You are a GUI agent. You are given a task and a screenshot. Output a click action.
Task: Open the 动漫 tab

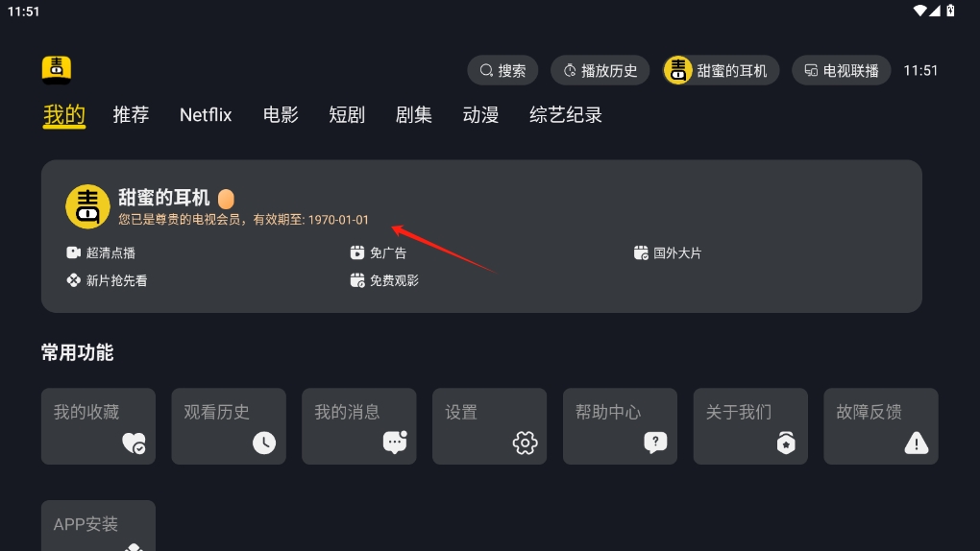pyautogui.click(x=480, y=115)
